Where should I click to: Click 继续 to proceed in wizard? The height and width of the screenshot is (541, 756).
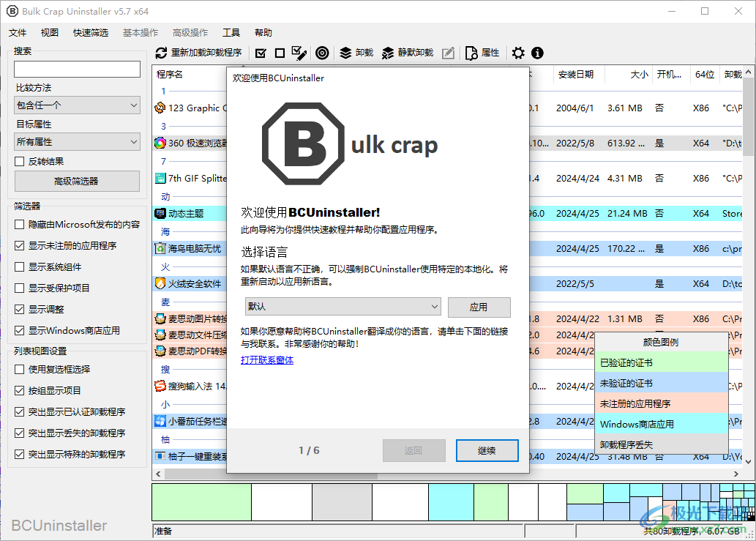click(487, 450)
